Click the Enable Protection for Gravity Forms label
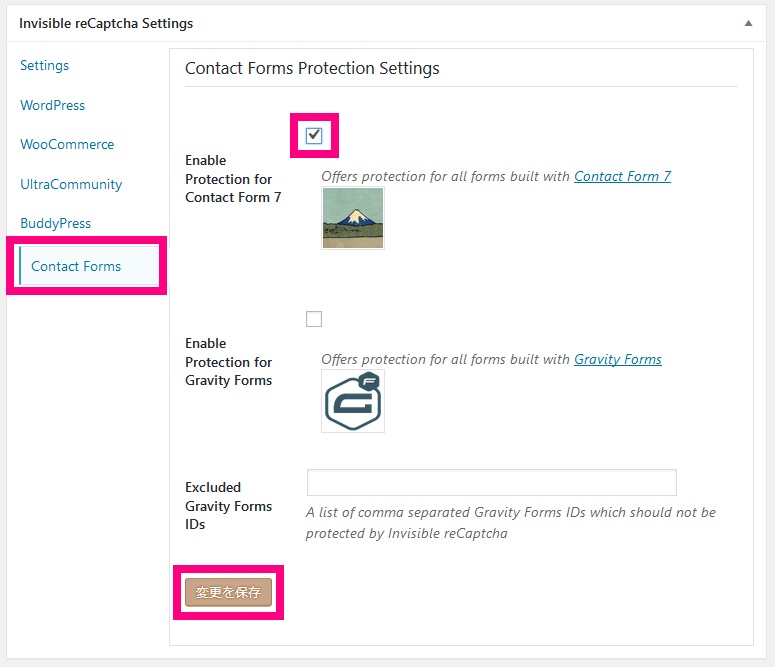Viewport: 775px width, 667px height. point(229,362)
